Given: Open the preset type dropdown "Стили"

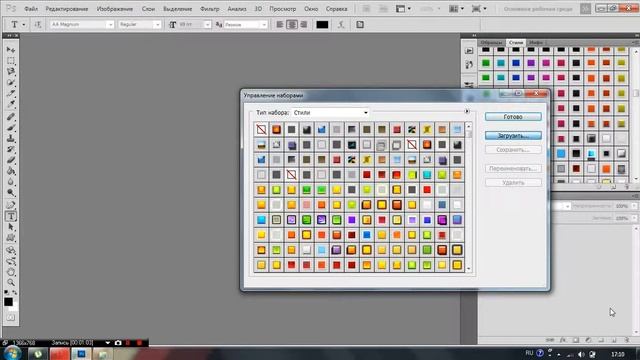Looking at the screenshot, I should [330, 112].
